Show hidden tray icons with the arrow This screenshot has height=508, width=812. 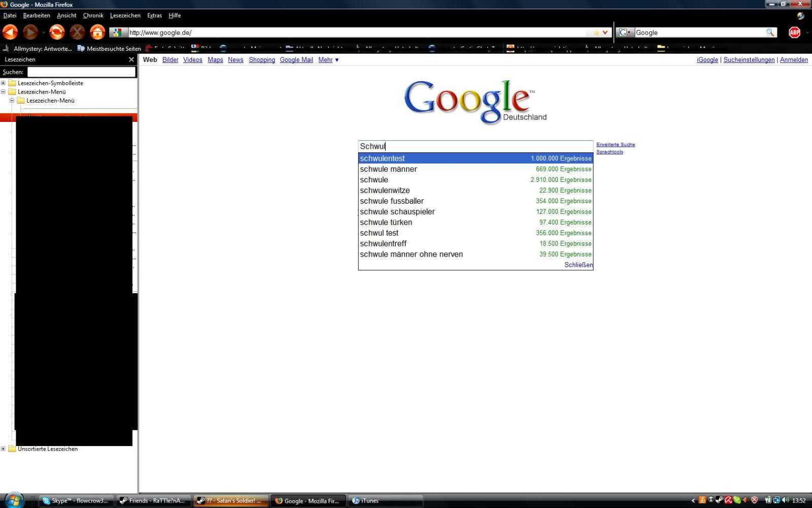click(693, 501)
